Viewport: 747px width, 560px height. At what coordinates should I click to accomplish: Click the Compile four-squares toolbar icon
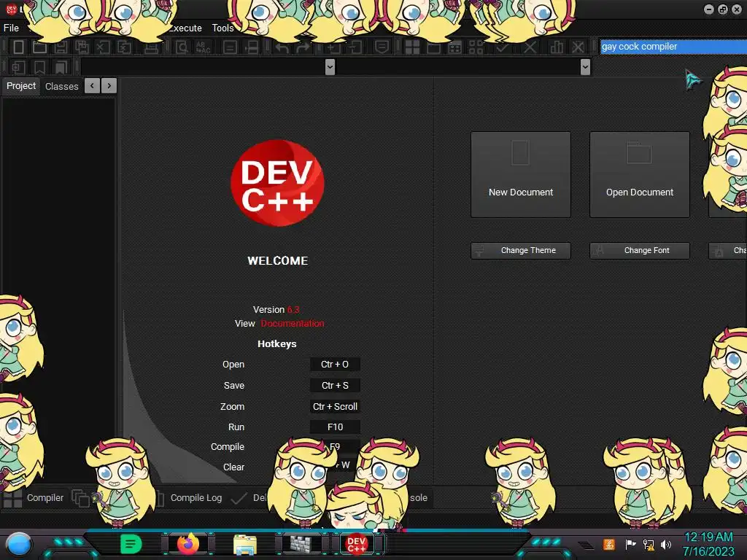412,47
